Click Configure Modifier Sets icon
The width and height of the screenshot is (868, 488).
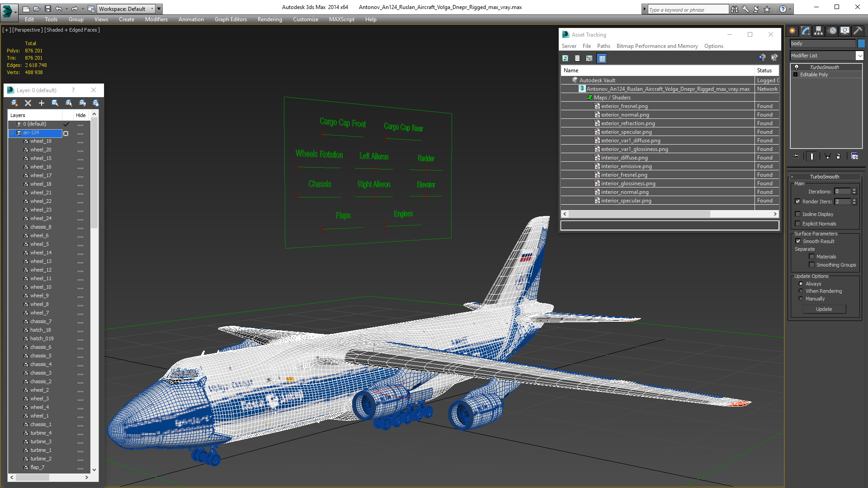[x=854, y=156]
